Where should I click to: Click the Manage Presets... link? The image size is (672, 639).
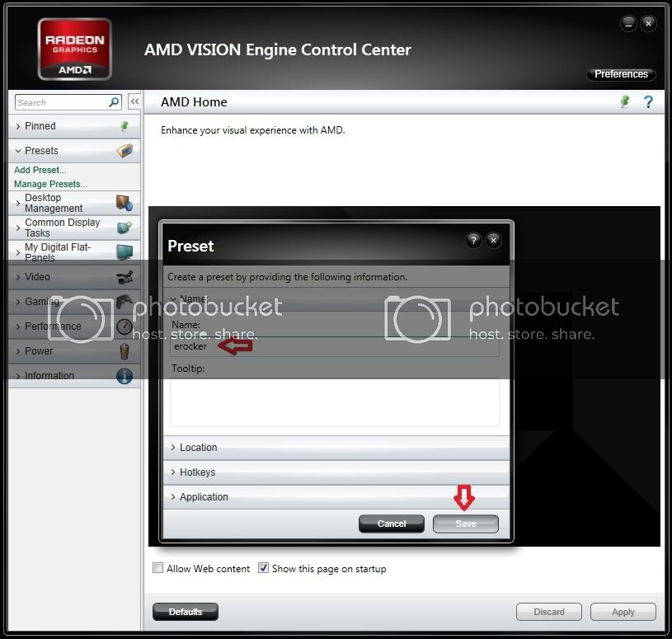[x=50, y=184]
